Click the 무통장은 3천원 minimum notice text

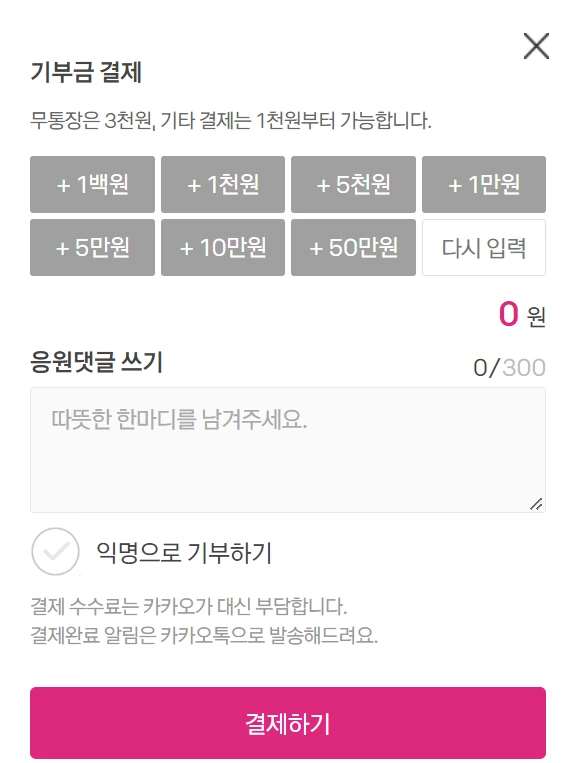coord(231,120)
